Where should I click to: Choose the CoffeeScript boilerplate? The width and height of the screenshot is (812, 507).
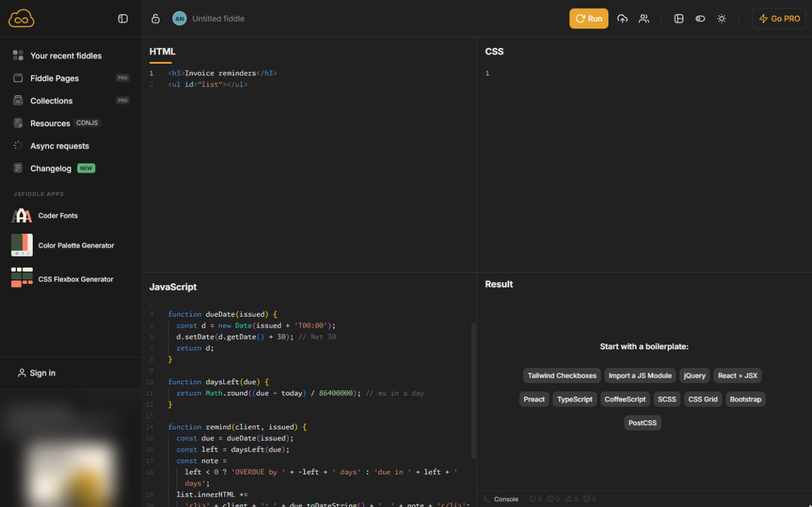[x=625, y=400]
